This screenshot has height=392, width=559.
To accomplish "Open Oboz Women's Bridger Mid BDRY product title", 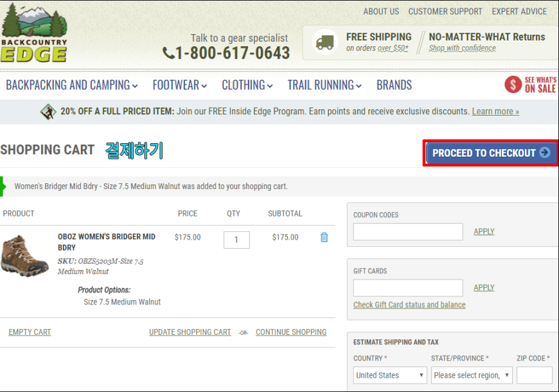I will (107, 242).
